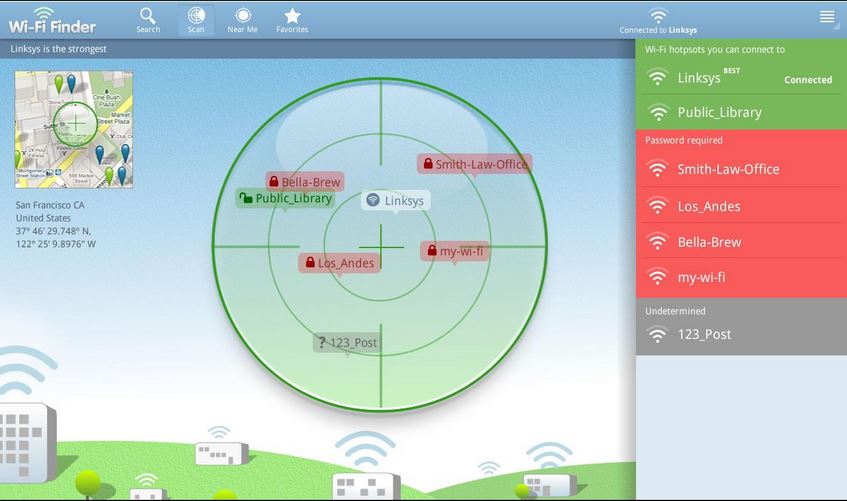Click the 'Wi-Fi hotspots you can connect to' header
This screenshot has height=501, width=847.
coord(715,50)
